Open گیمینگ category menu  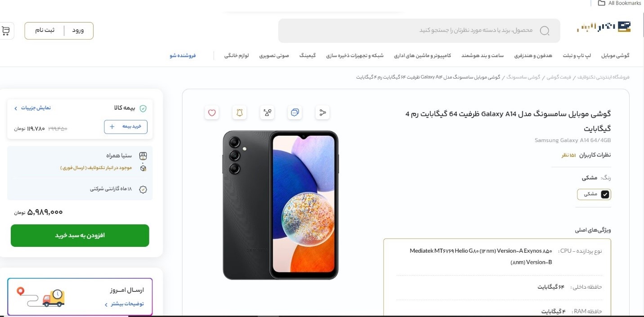[x=308, y=56]
